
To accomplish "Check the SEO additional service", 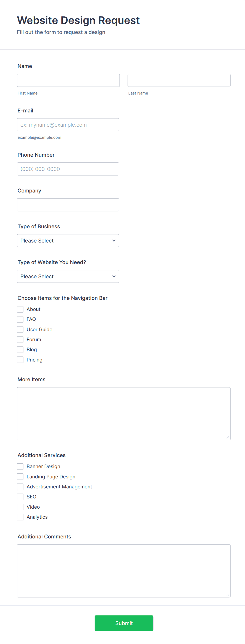I will (x=20, y=497).
